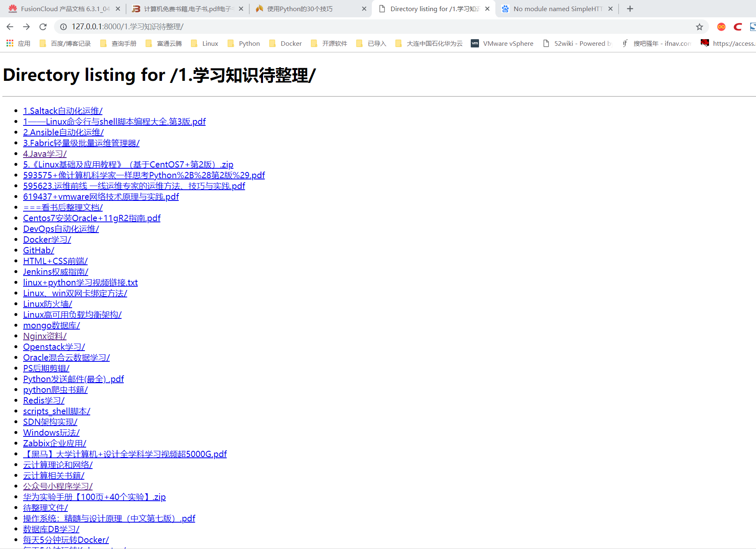The height and width of the screenshot is (549, 756).
Task: Open 52wiki bookmark
Action: (578, 43)
